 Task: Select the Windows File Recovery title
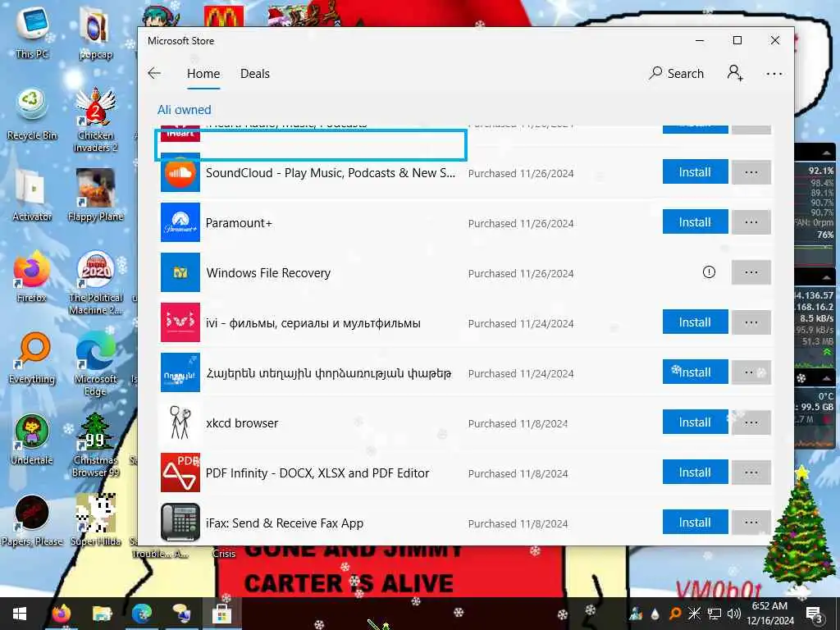(x=268, y=272)
